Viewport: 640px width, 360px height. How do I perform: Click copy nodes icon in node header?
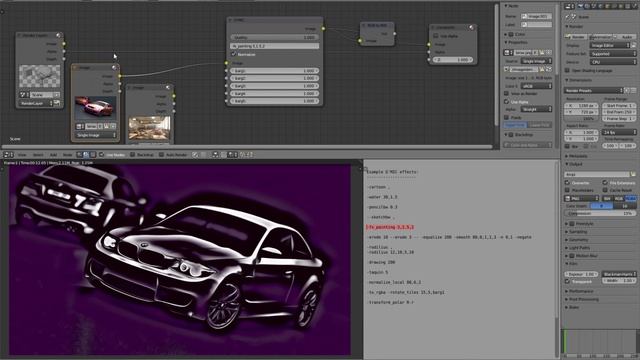coord(243,155)
